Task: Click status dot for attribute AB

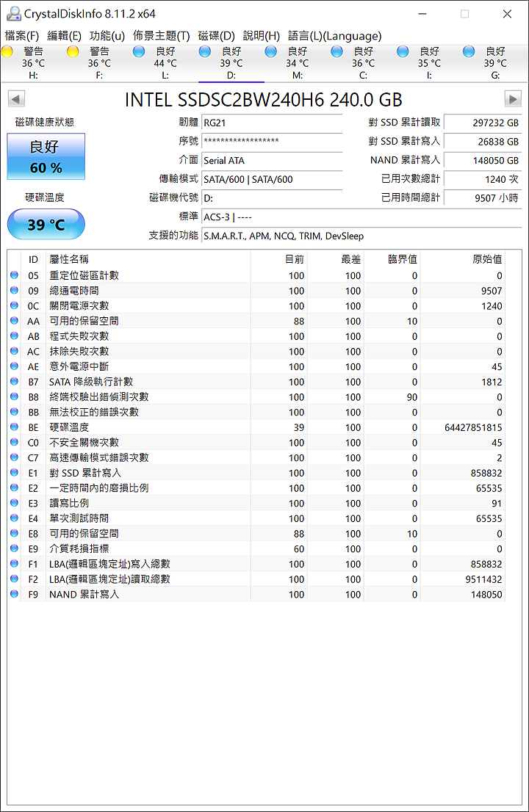Action: pyautogui.click(x=14, y=336)
